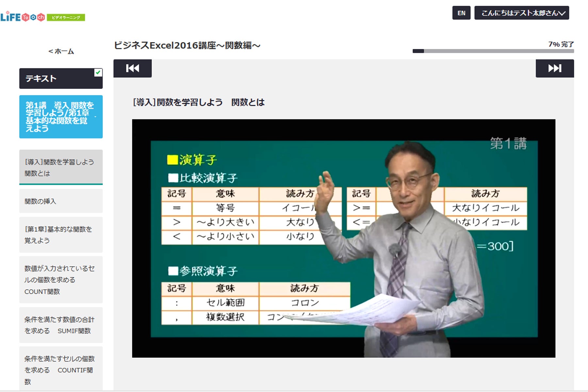
Task: Select the EN language icon button
Action: coord(461,13)
